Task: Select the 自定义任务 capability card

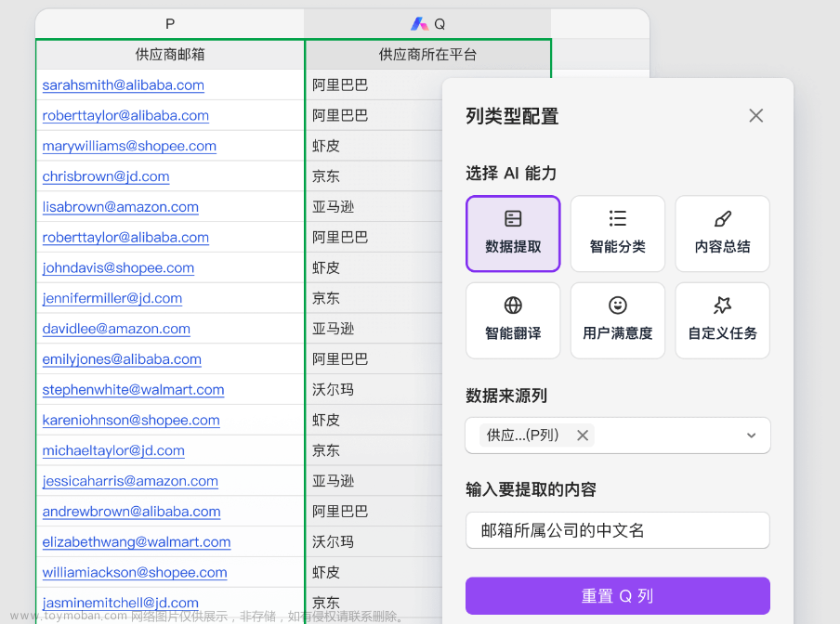Action: point(722,320)
